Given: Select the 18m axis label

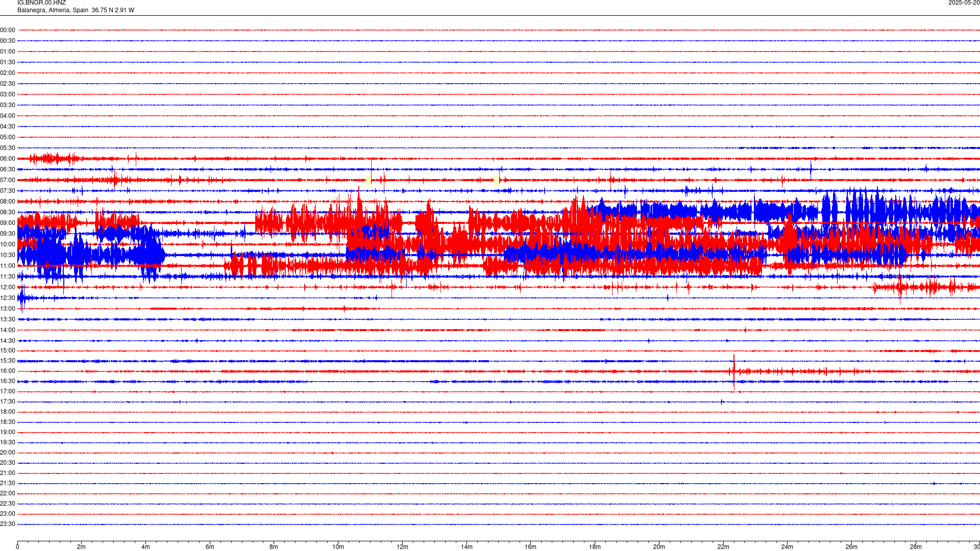Looking at the screenshot, I should tap(595, 547).
